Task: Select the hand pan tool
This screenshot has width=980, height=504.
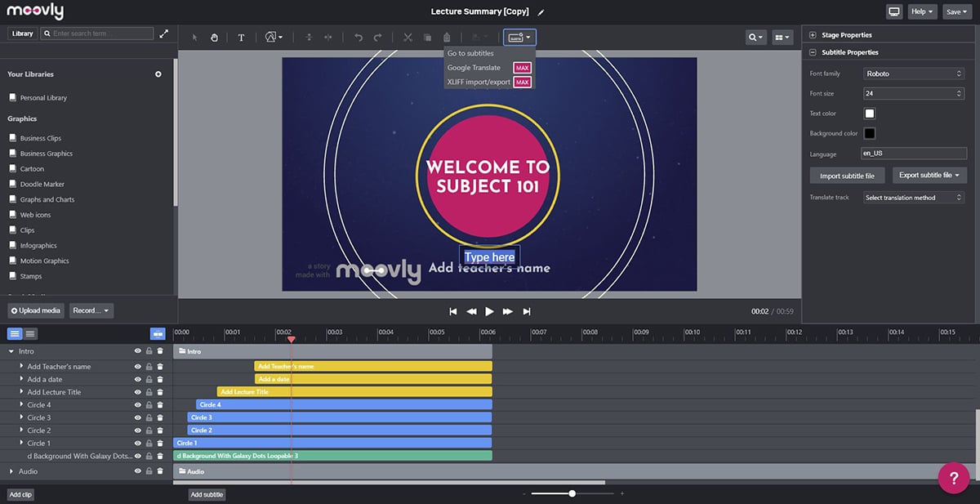Action: pos(214,38)
